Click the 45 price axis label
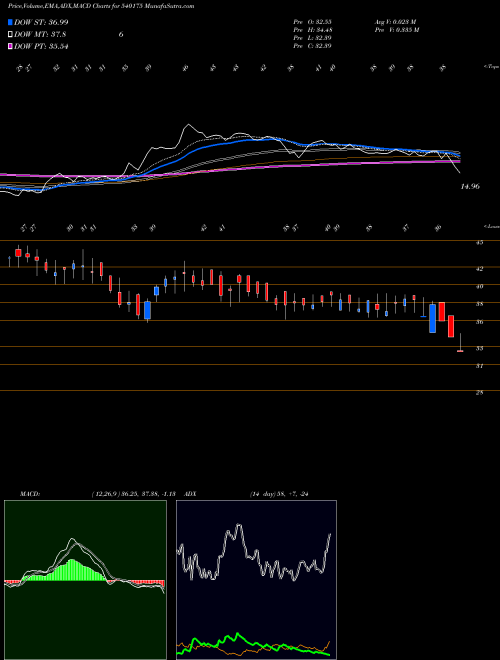Image resolution: width=500 pixels, height=660 pixels. click(480, 242)
